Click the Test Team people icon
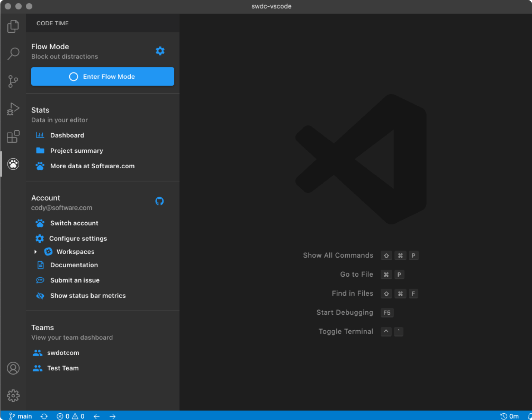The image size is (532, 420). tap(37, 368)
